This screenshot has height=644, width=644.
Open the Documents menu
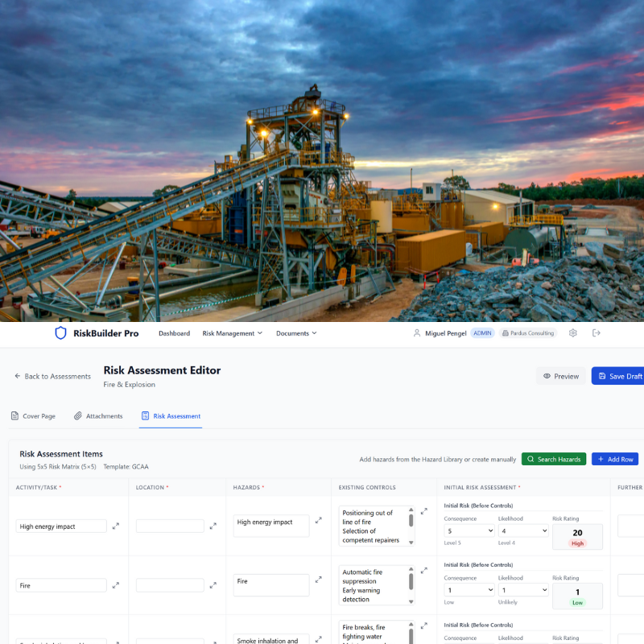click(296, 333)
